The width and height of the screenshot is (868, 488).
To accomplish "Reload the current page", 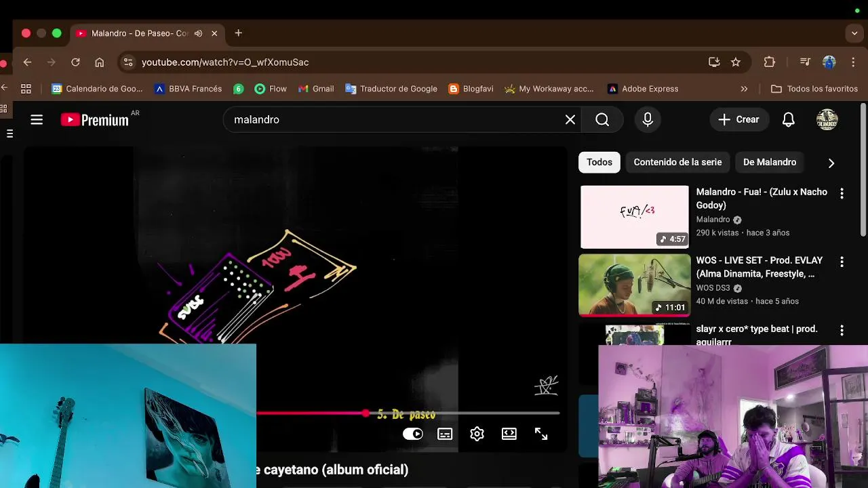I will tap(75, 62).
